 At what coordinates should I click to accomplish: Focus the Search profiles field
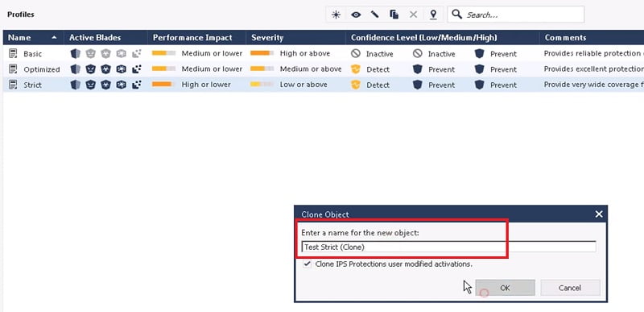[x=515, y=15]
